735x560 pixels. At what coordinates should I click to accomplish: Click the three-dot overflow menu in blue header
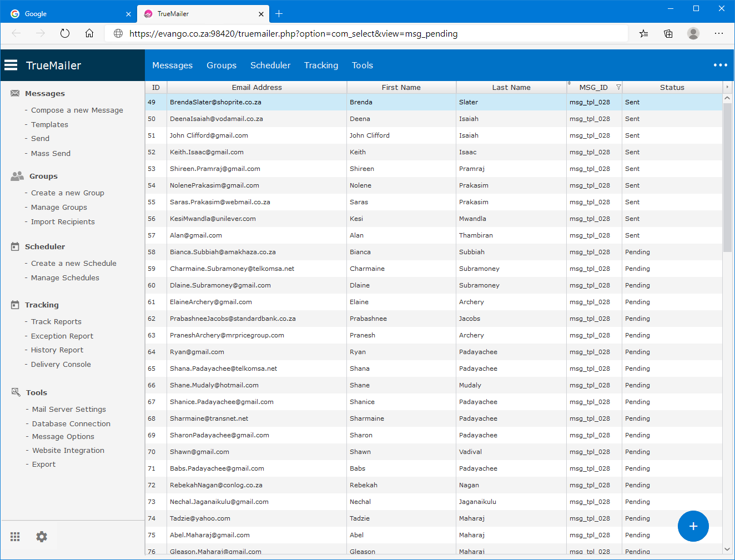(x=720, y=65)
